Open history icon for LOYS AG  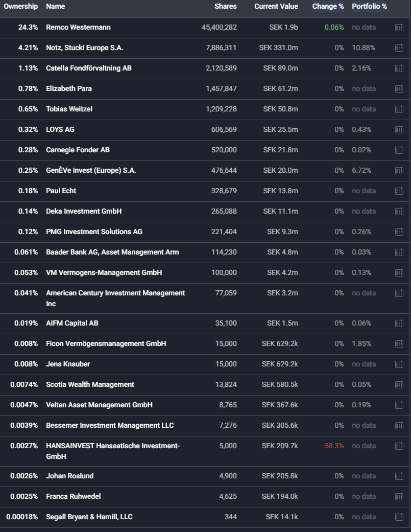click(x=399, y=130)
